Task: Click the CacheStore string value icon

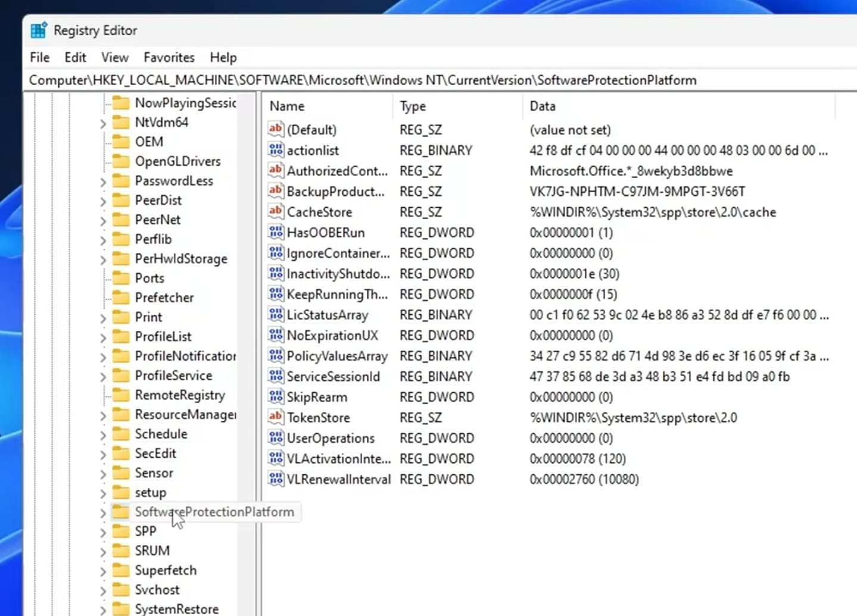Action: (x=276, y=211)
